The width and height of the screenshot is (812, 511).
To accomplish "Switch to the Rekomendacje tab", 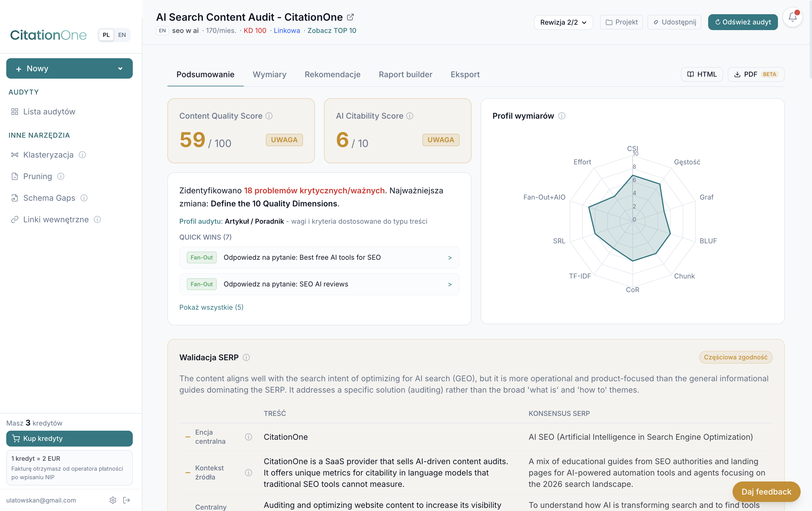I will [x=333, y=74].
